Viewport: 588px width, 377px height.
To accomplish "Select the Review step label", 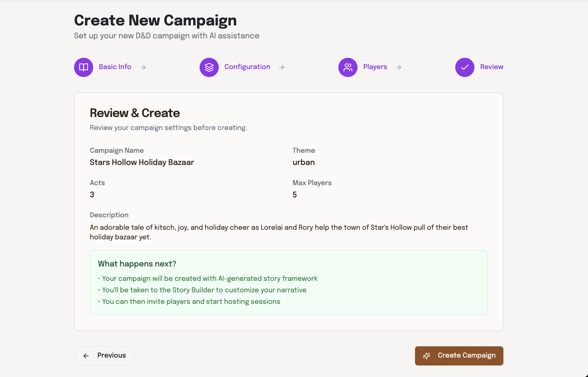I will click(491, 67).
